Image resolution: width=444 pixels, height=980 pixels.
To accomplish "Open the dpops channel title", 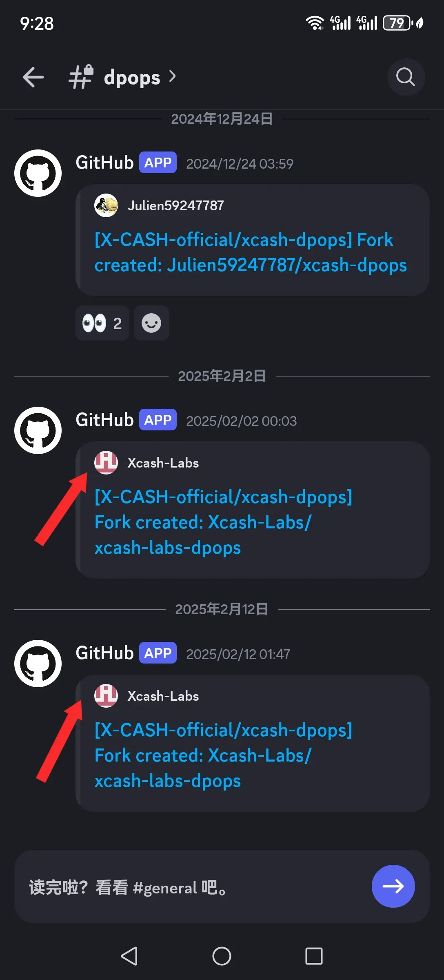I will point(132,77).
